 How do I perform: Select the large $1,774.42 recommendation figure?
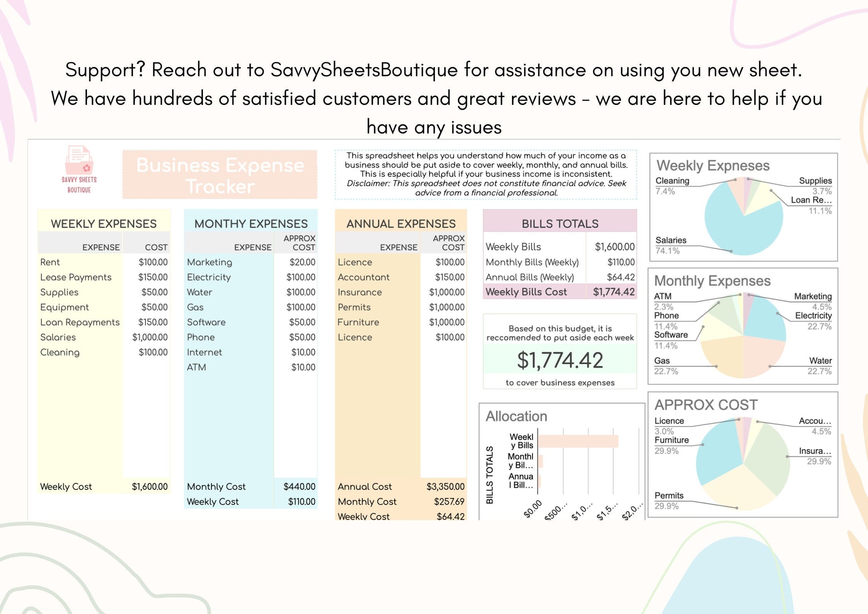pos(560,360)
